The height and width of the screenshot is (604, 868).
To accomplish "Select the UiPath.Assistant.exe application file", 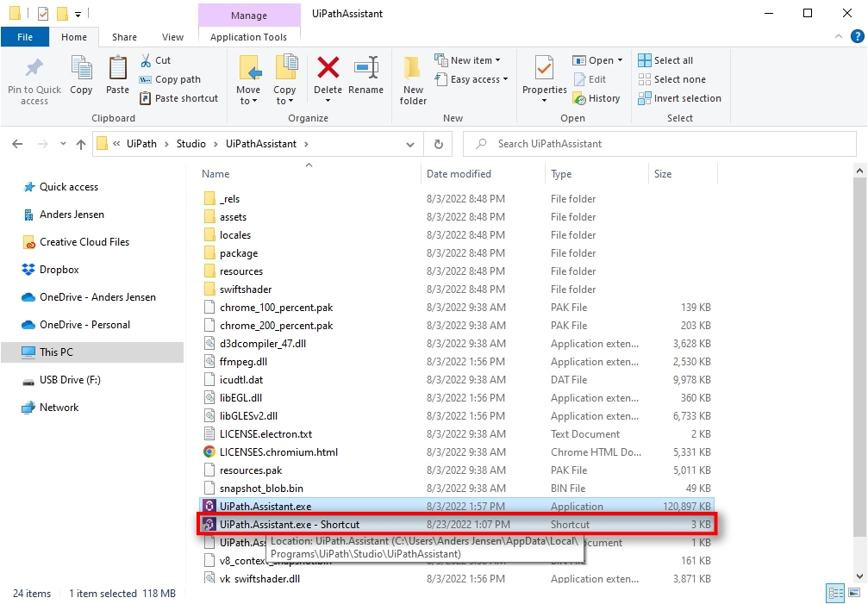I will click(x=457, y=506).
